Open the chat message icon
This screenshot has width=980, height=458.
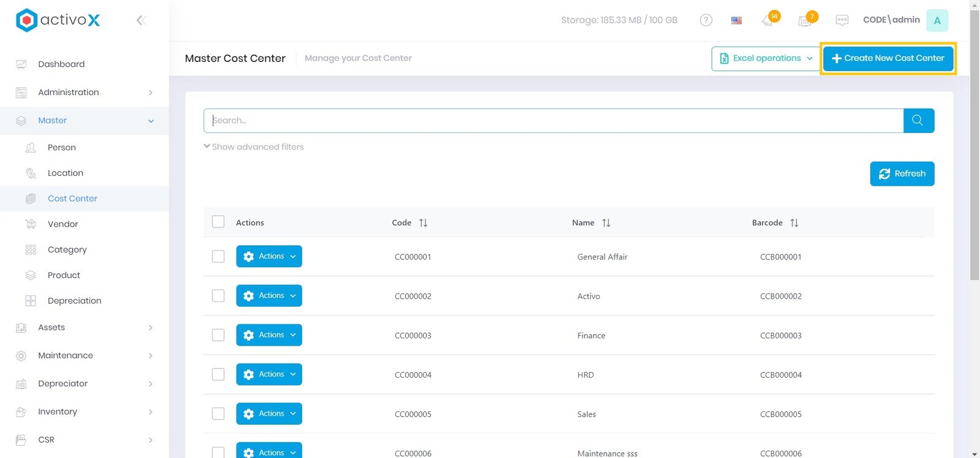pyautogui.click(x=842, y=20)
